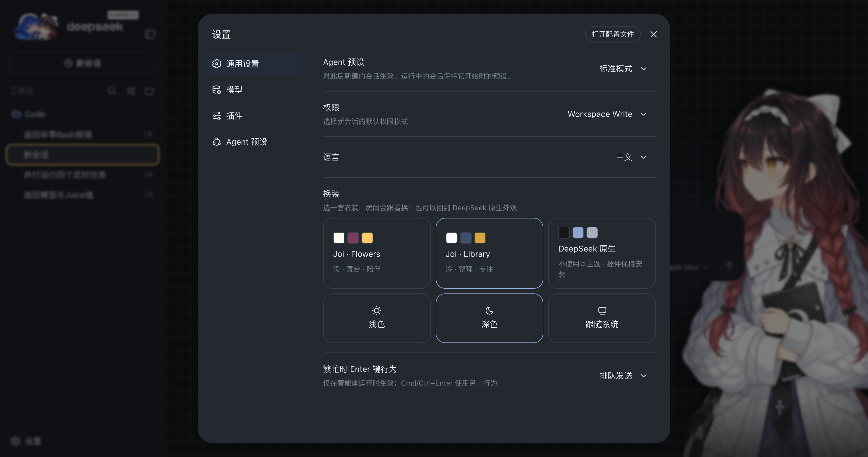Click the deepseek avatar logo in background
Image resolution: width=868 pixels, height=457 pixels.
click(36, 27)
